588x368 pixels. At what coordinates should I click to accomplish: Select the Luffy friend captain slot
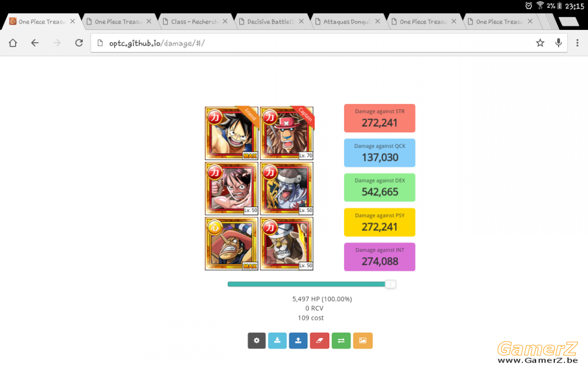point(231,133)
